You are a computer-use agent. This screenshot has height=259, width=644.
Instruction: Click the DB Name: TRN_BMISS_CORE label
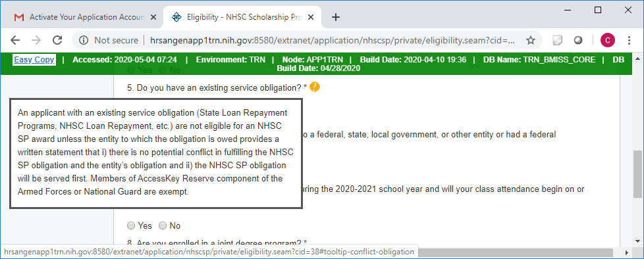(539, 60)
